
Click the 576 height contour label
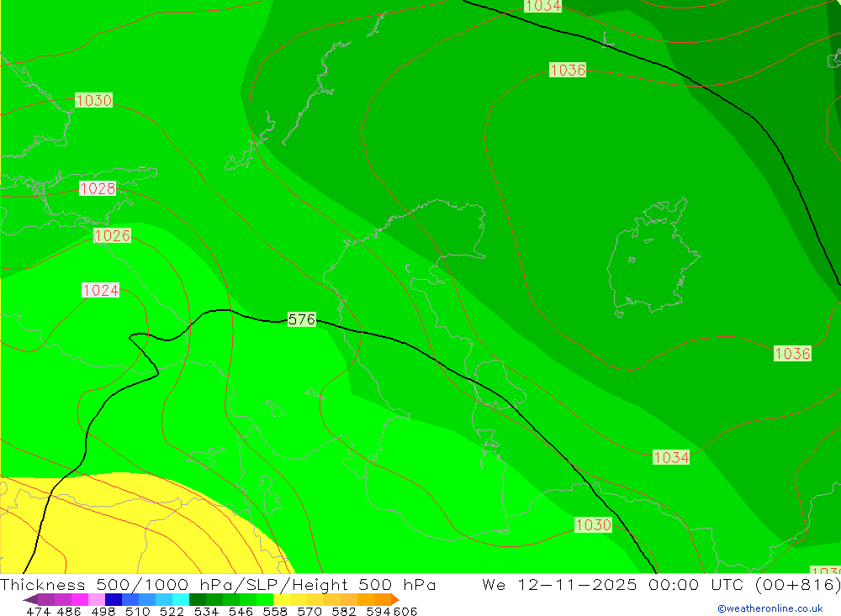pos(302,319)
